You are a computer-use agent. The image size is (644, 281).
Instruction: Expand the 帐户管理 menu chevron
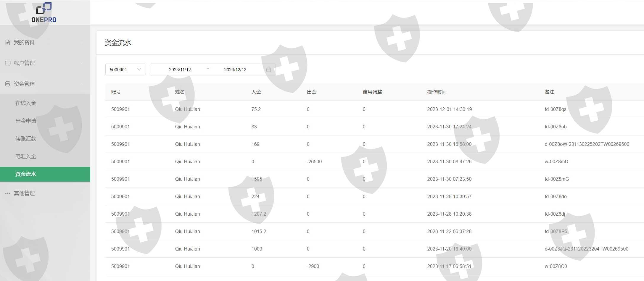point(81,63)
